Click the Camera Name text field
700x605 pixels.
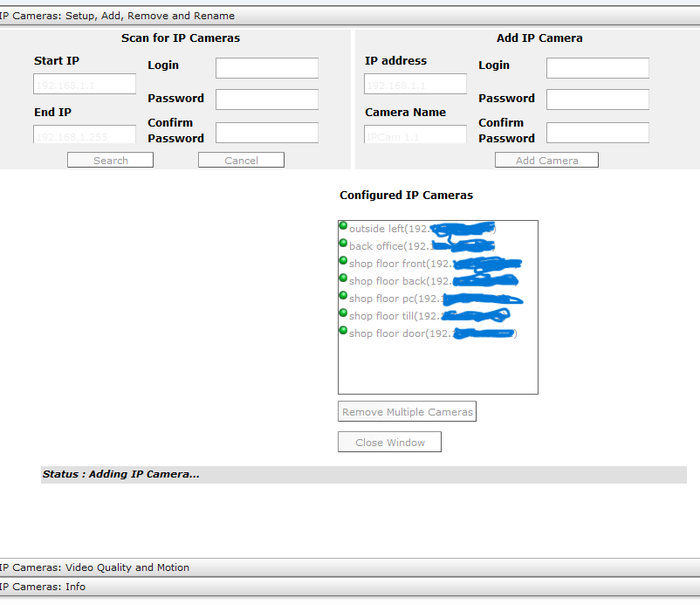pos(415,134)
